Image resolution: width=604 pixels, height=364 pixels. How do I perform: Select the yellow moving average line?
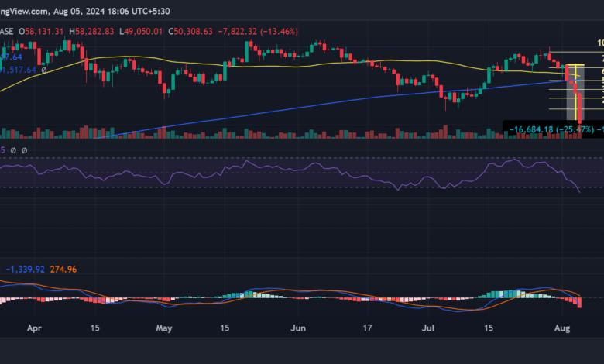271,67
